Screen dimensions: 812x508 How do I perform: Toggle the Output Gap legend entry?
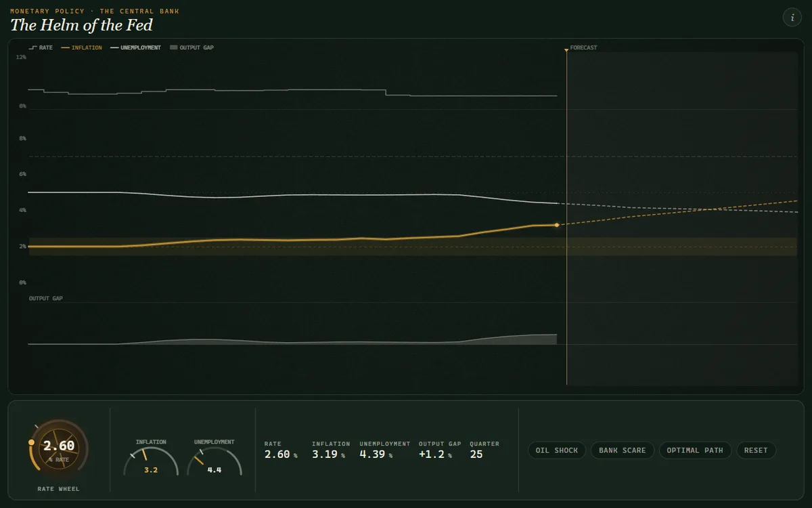tap(191, 48)
